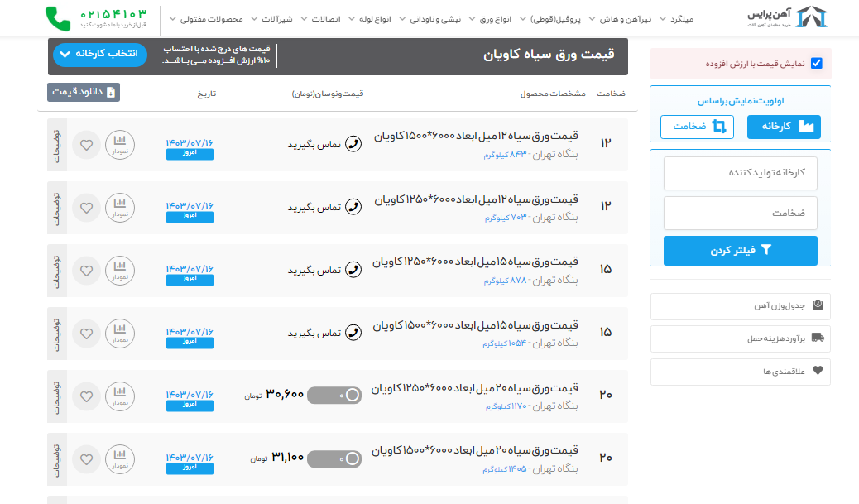Open the chart for the 30,600 toman product
Viewport: 859px width, 504px height.
pos(120,396)
